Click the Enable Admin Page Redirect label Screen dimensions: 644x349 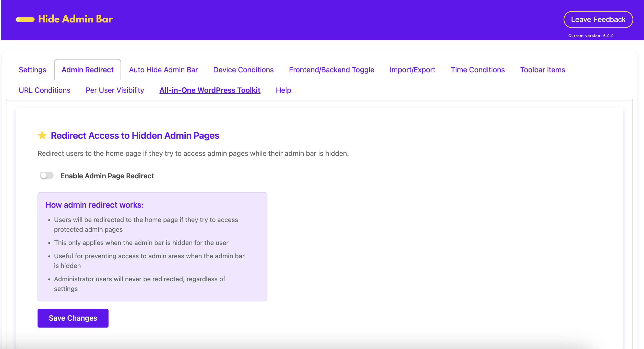tap(107, 176)
